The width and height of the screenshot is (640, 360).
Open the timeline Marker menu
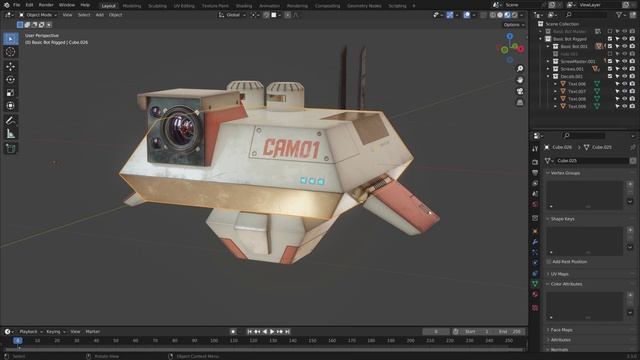(x=93, y=332)
